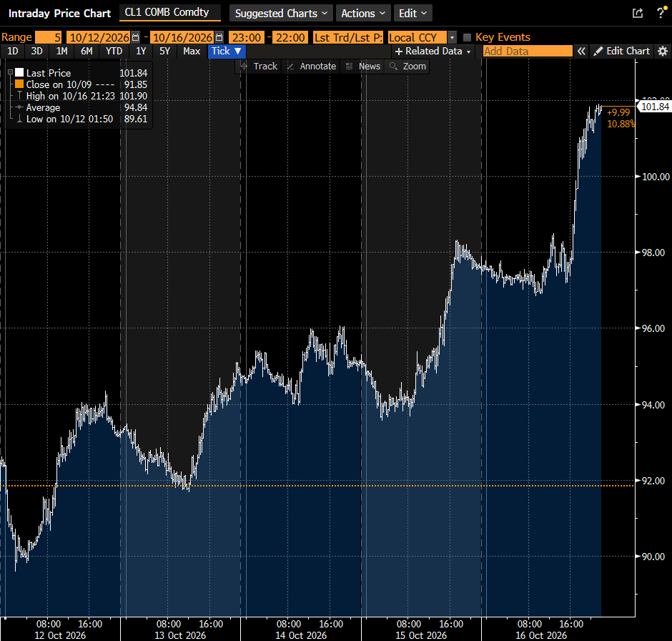Open the Tick interval dropdown
The width and height of the screenshot is (672, 641).
coord(227,52)
